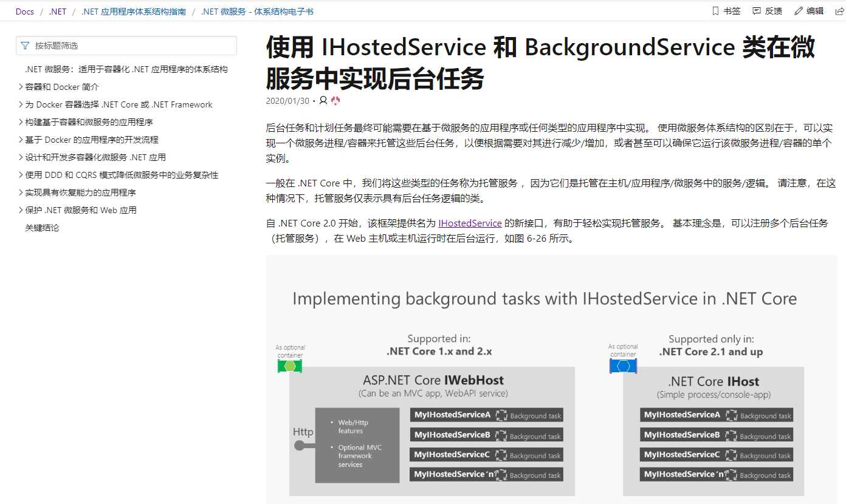846x504 pixels.
Task: Click the 编辑 button
Action: click(809, 11)
